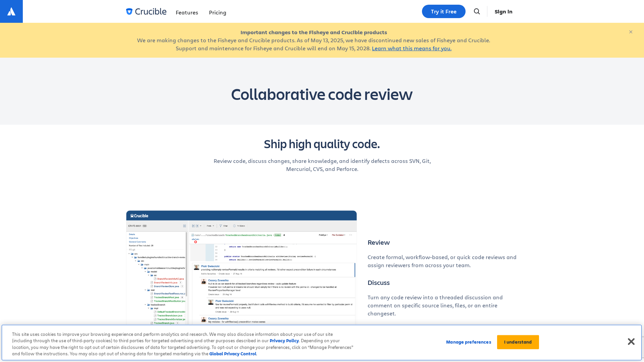Open the Privacy Policy link
Screen dimensions: 644x362
coord(284,341)
